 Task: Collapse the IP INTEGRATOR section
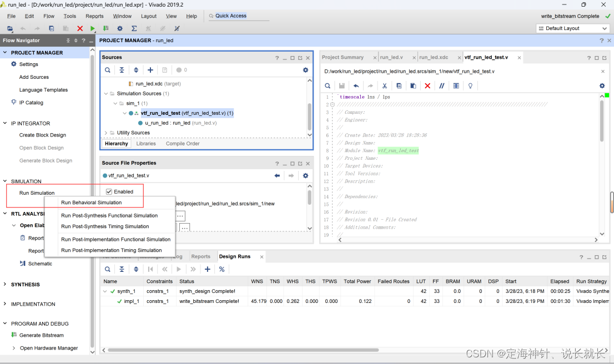click(x=4, y=123)
